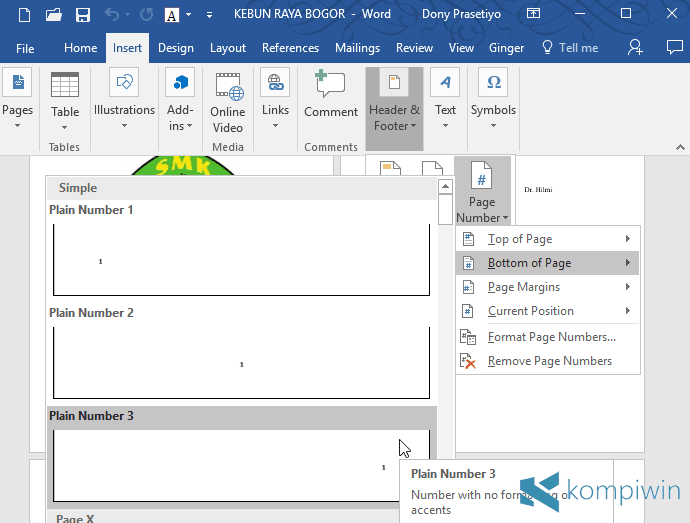Open the Mailings tab
This screenshot has height=523, width=690.
tap(357, 48)
